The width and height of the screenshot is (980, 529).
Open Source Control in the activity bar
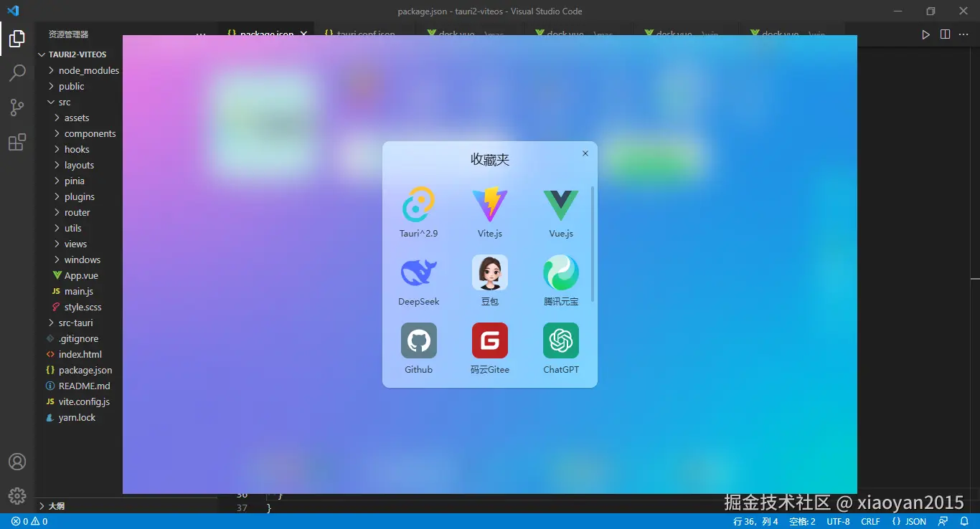coord(17,108)
